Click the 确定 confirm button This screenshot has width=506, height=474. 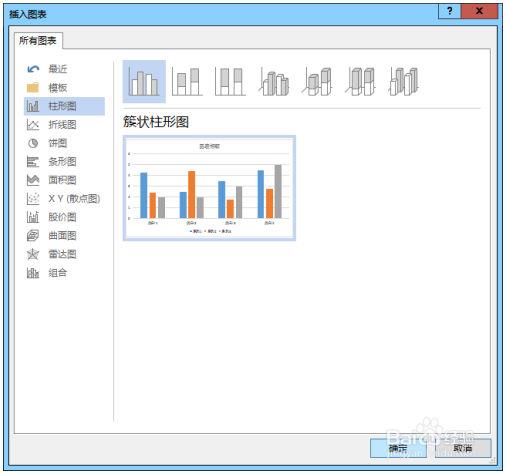point(398,448)
